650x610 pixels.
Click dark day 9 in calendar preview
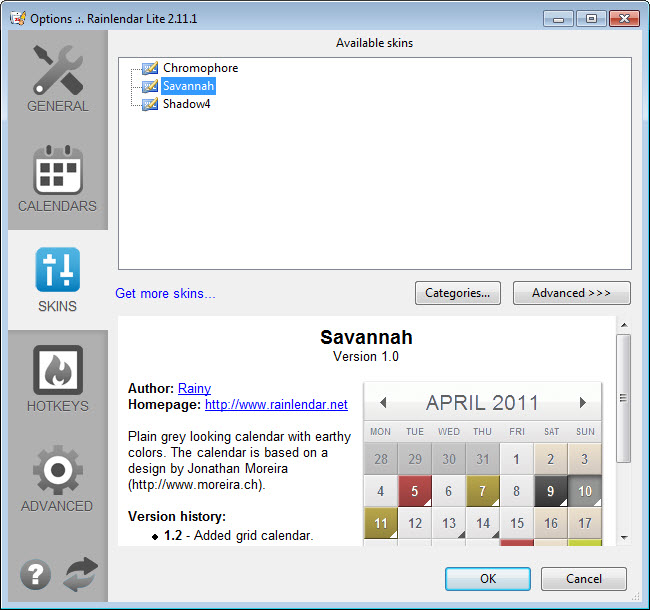[551, 491]
